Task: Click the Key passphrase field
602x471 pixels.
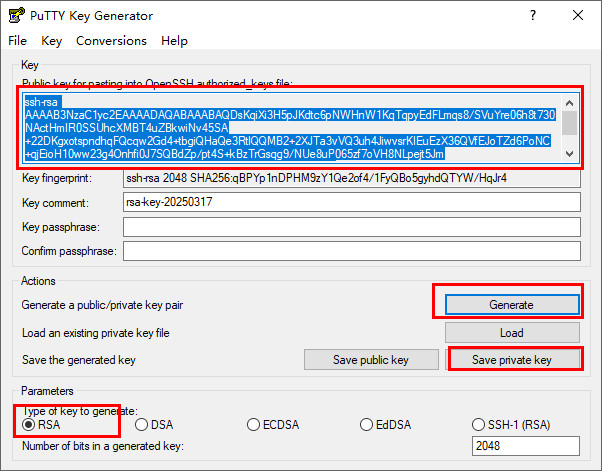Action: pyautogui.click(x=352, y=227)
